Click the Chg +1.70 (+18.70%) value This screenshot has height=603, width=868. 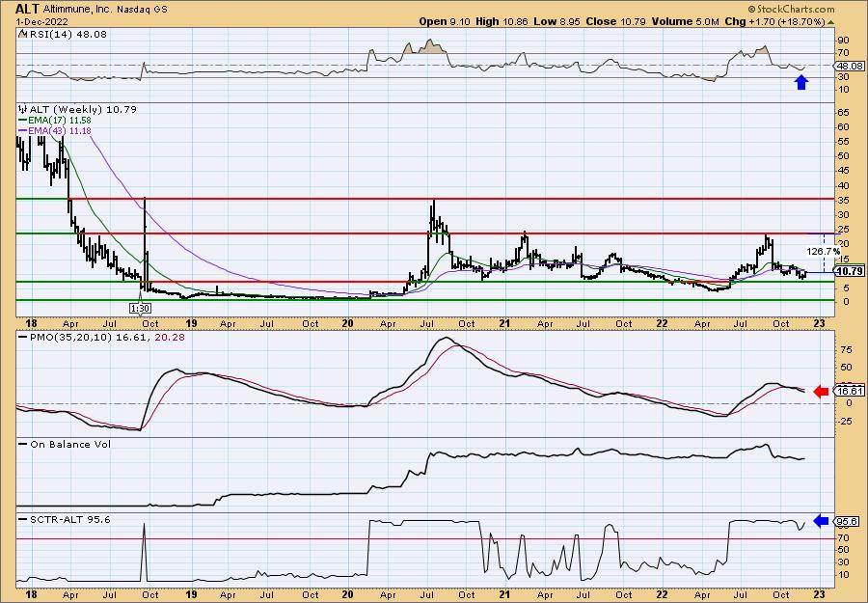774,21
